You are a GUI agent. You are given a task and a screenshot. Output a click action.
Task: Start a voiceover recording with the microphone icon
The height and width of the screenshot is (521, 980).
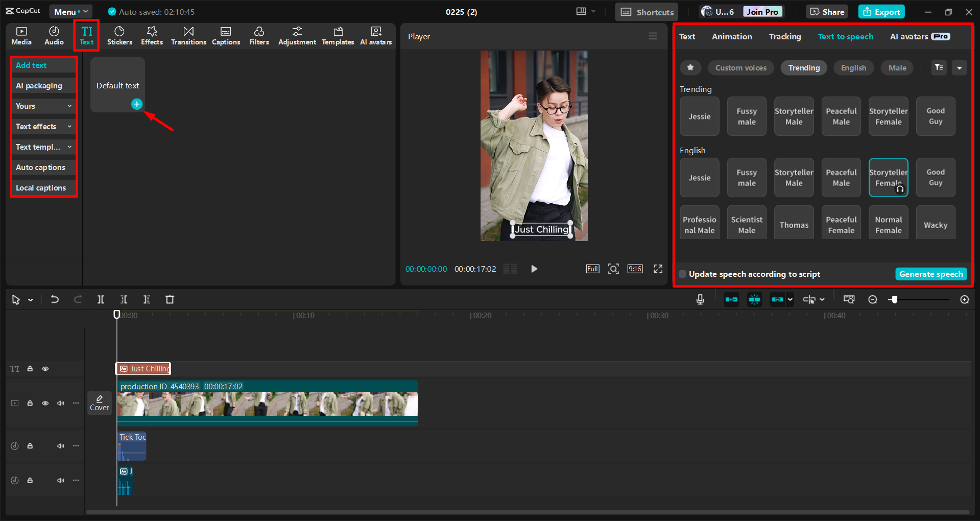(x=700, y=299)
